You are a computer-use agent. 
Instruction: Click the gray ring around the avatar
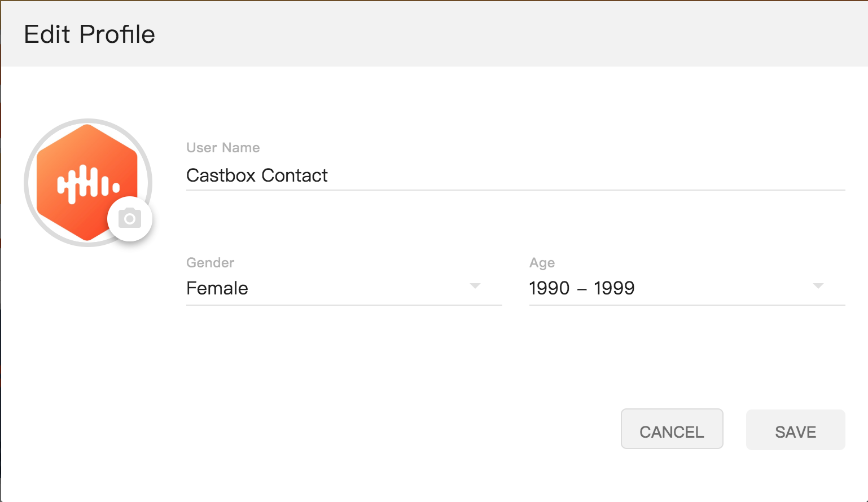coord(27,183)
